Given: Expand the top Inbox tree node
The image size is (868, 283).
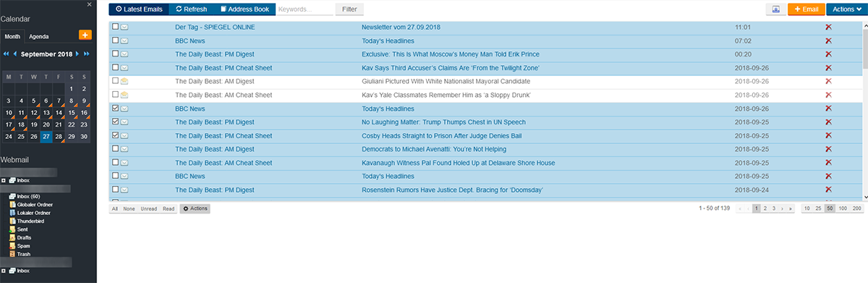Looking at the screenshot, I should click(x=4, y=179).
